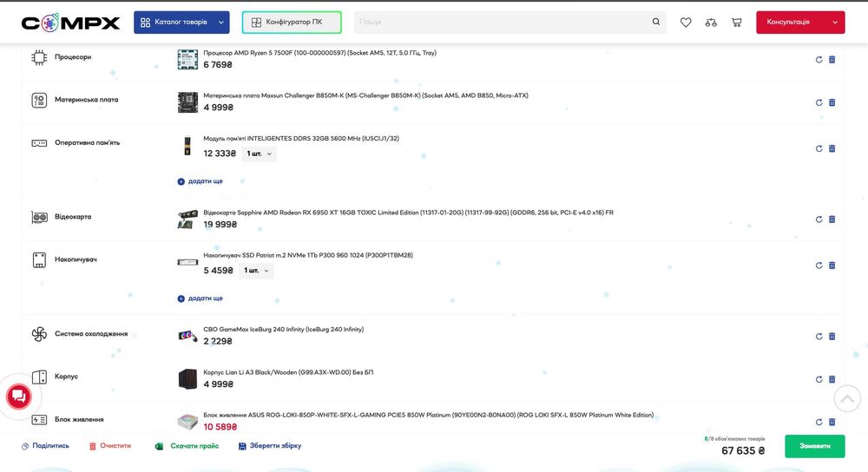Expand the Консультація dropdown

(800, 23)
